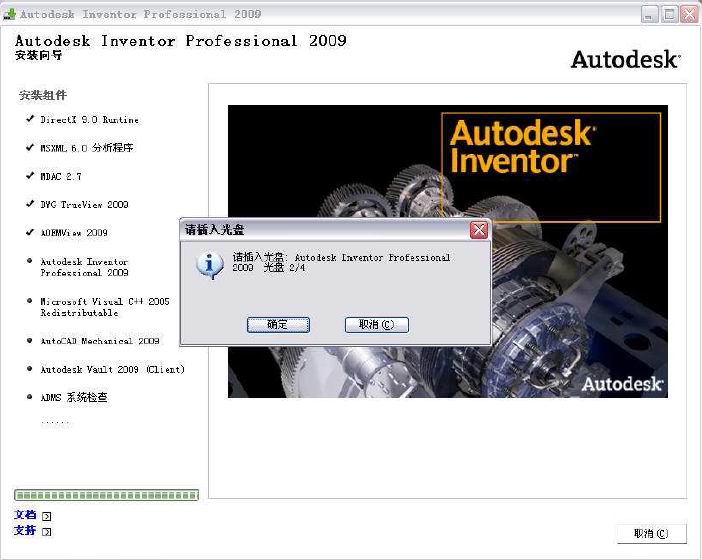
Task: Click the Autodesk logo at the top right
Action: pyautogui.click(x=626, y=60)
